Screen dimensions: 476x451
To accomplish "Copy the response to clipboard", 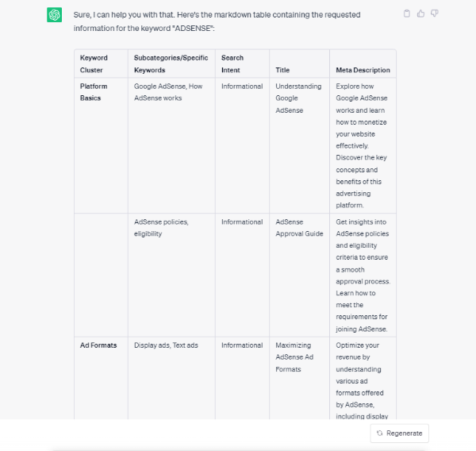I will [407, 13].
